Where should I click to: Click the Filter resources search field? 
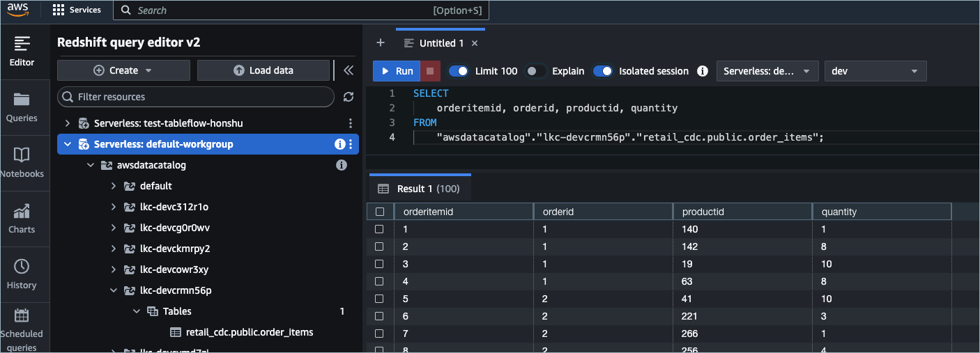pyautogui.click(x=196, y=97)
